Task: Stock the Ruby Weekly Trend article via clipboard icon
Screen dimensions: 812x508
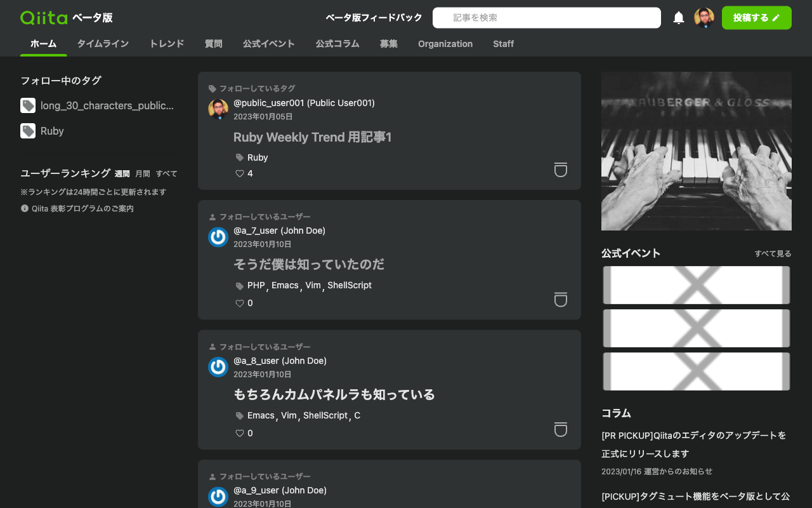Action: point(560,170)
